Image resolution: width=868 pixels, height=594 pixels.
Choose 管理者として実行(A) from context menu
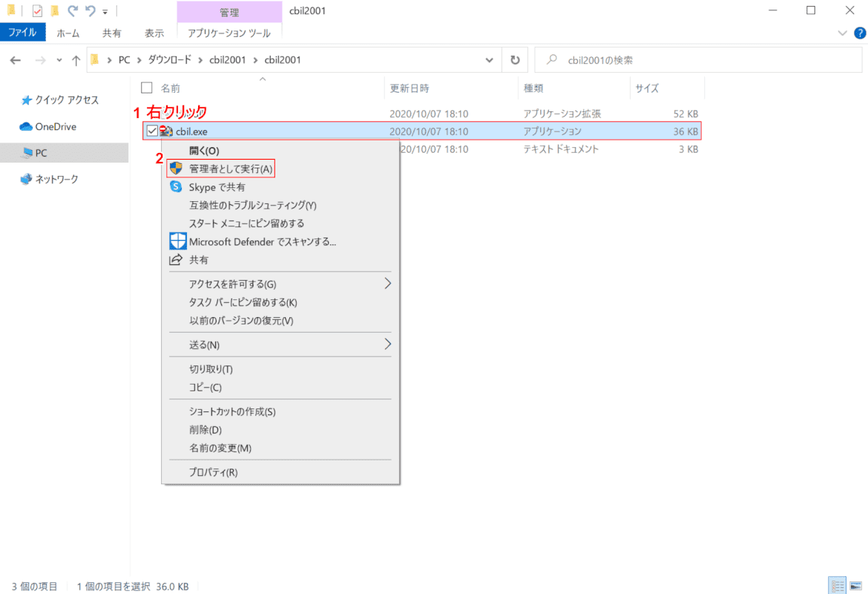(x=231, y=169)
